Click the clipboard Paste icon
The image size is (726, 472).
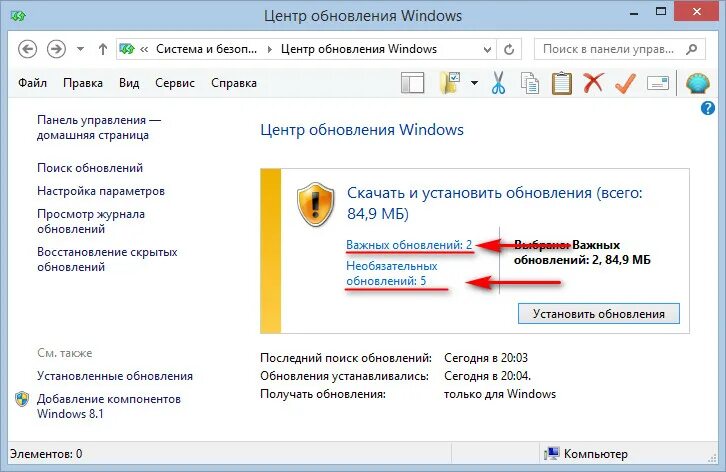562,83
